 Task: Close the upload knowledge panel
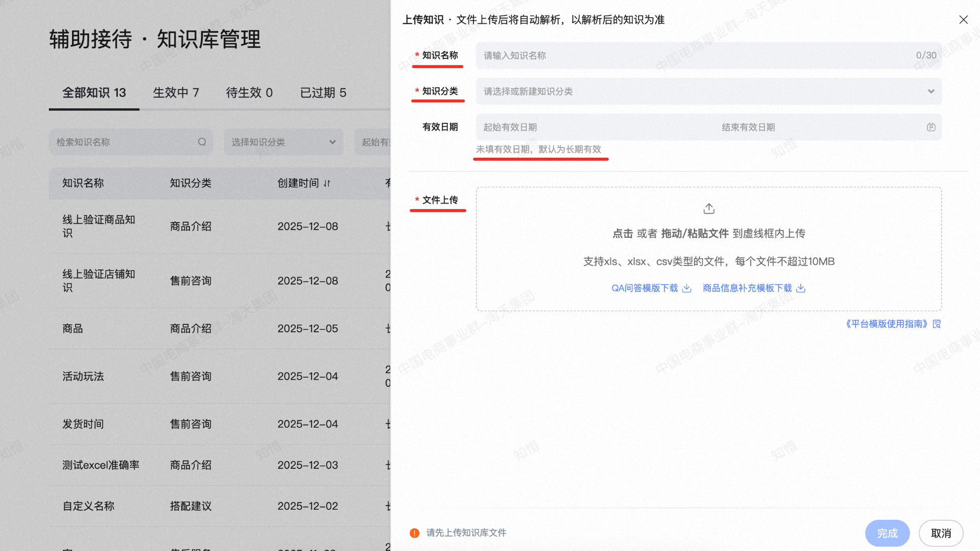pyautogui.click(x=963, y=20)
